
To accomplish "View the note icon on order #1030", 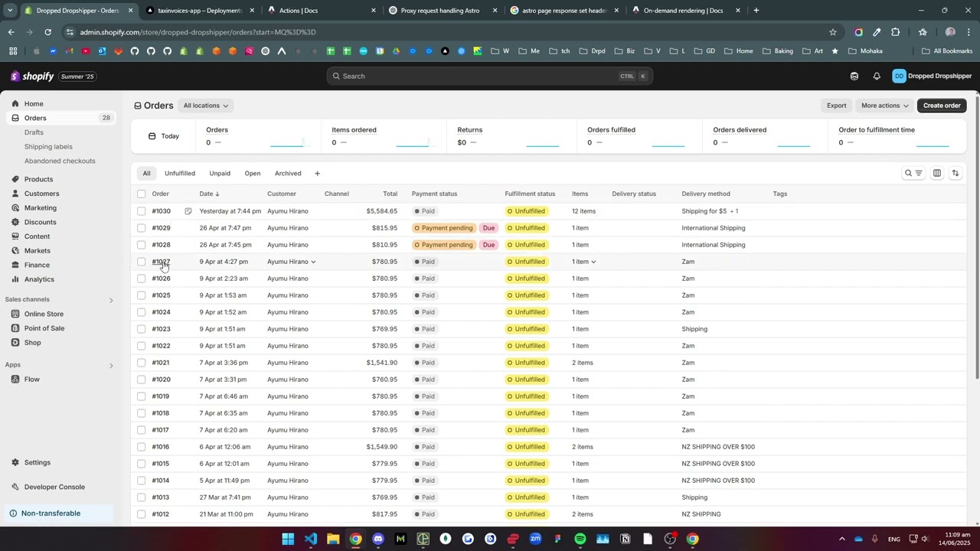I will click(188, 211).
